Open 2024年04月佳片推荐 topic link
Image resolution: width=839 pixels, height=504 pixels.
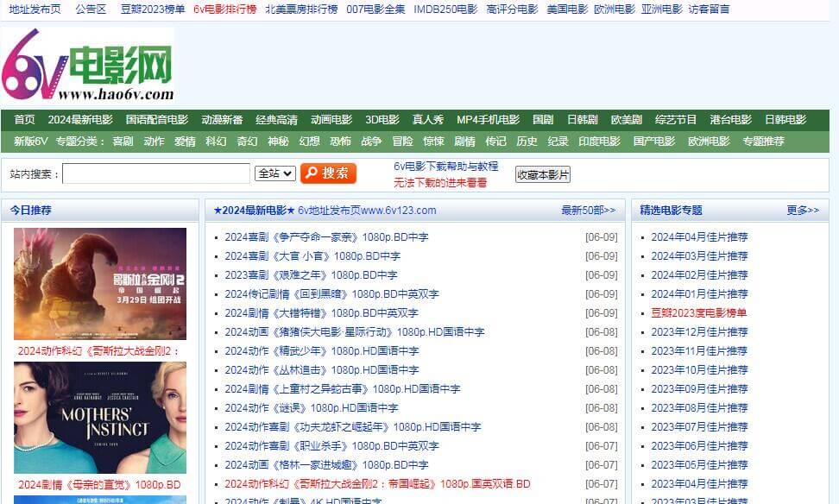[699, 237]
